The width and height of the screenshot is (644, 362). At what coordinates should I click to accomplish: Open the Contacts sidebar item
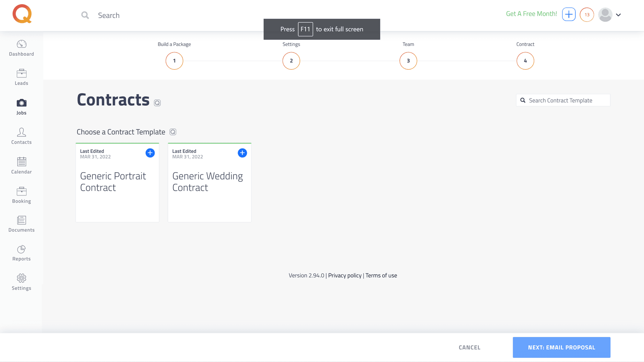[x=21, y=136]
